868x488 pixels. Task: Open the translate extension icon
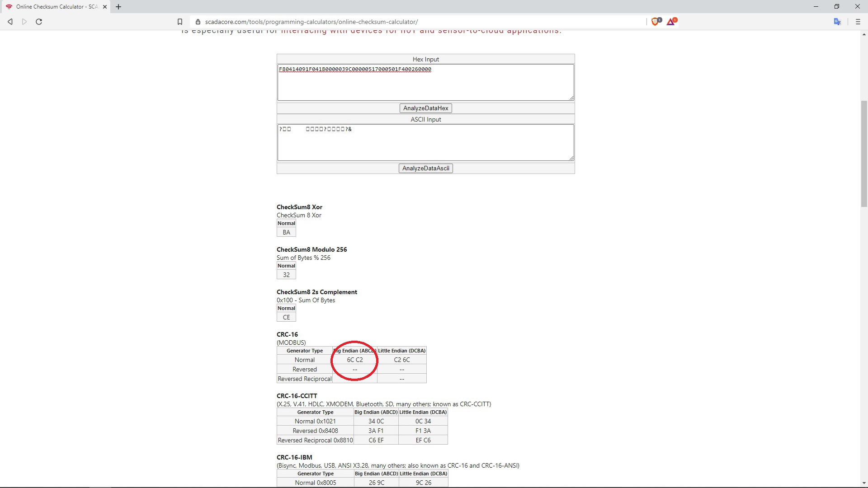837,22
